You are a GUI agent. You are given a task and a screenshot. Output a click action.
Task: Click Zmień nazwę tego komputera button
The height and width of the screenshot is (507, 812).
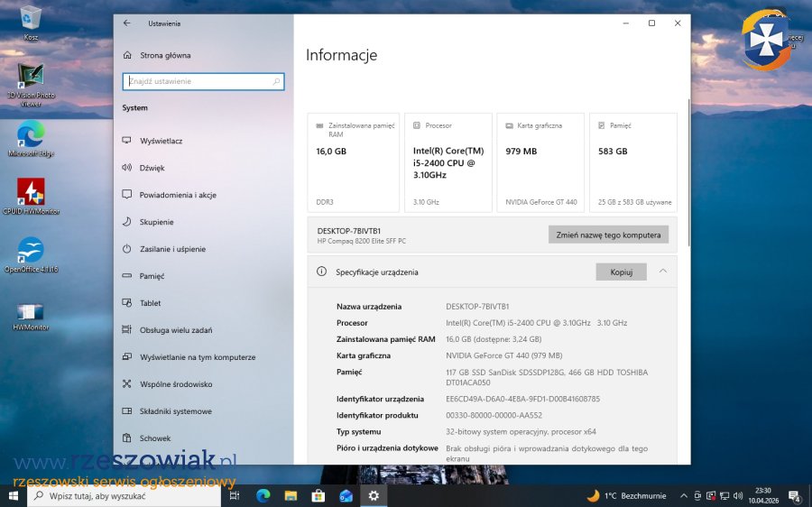click(x=608, y=235)
